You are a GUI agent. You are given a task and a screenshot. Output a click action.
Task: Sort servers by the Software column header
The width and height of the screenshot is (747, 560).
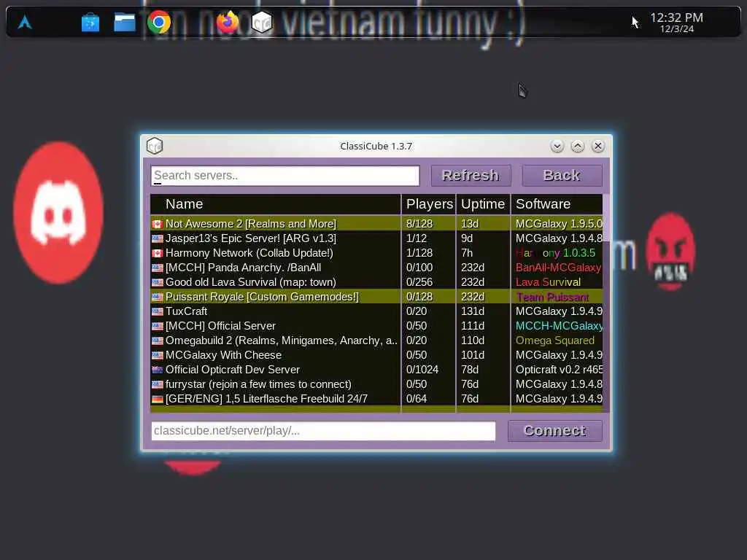[557, 204]
